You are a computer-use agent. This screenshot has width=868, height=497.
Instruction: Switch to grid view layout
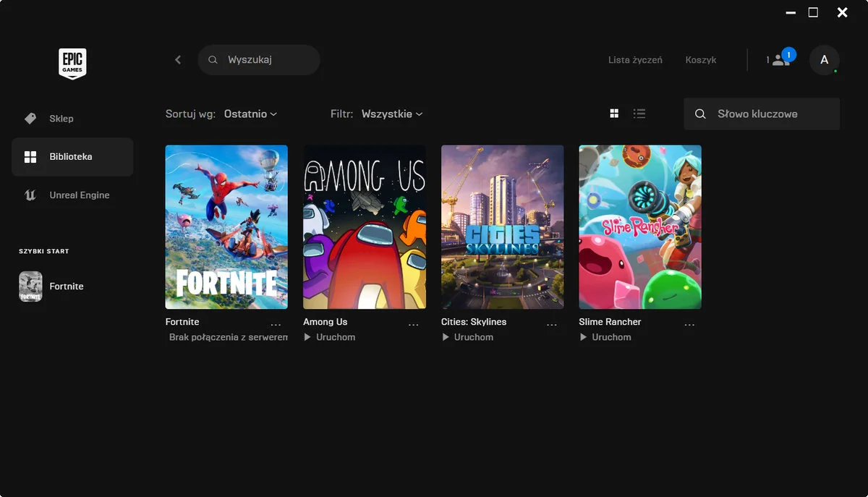click(614, 114)
